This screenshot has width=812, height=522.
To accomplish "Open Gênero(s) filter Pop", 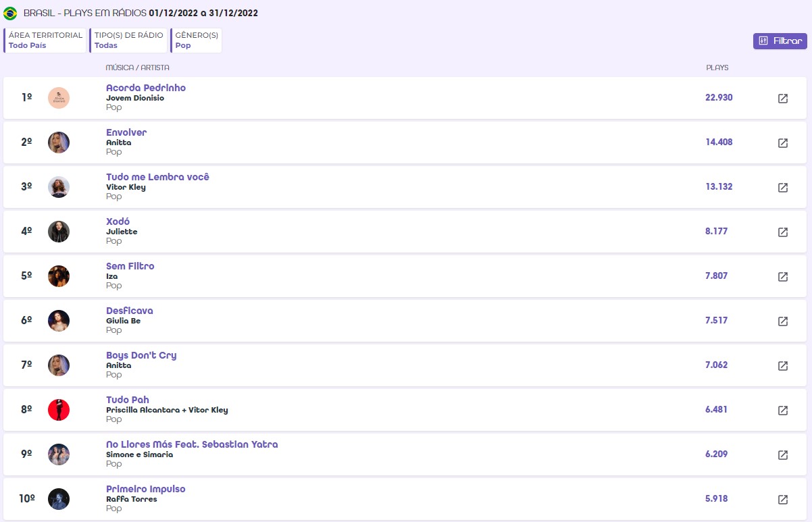I will point(196,41).
